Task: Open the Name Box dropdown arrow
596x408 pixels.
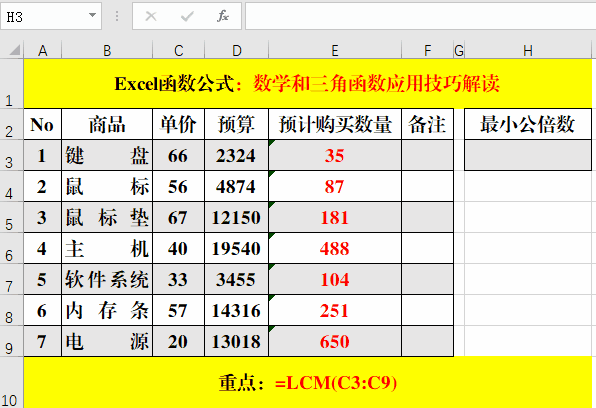Action: tap(92, 15)
